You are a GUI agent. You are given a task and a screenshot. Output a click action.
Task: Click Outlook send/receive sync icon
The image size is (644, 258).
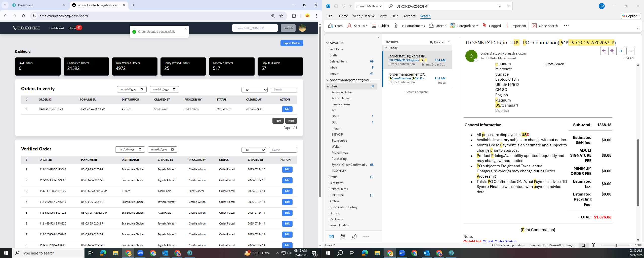(x=336, y=6)
